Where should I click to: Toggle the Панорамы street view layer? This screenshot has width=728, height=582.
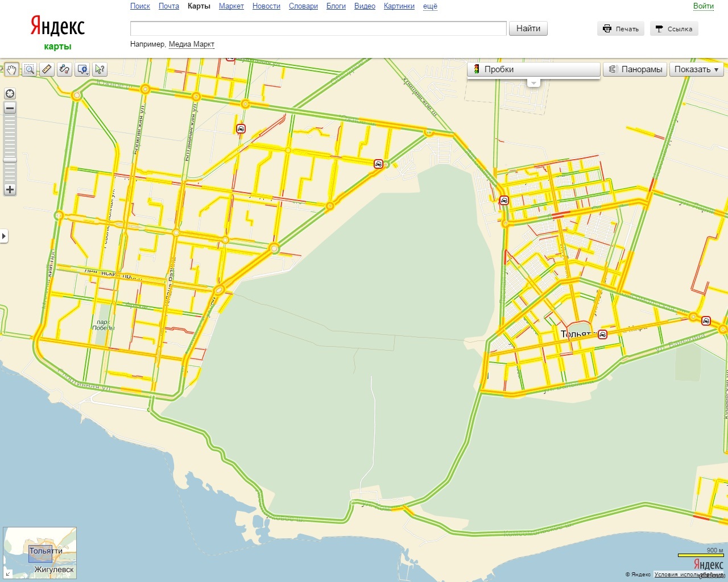(x=635, y=69)
